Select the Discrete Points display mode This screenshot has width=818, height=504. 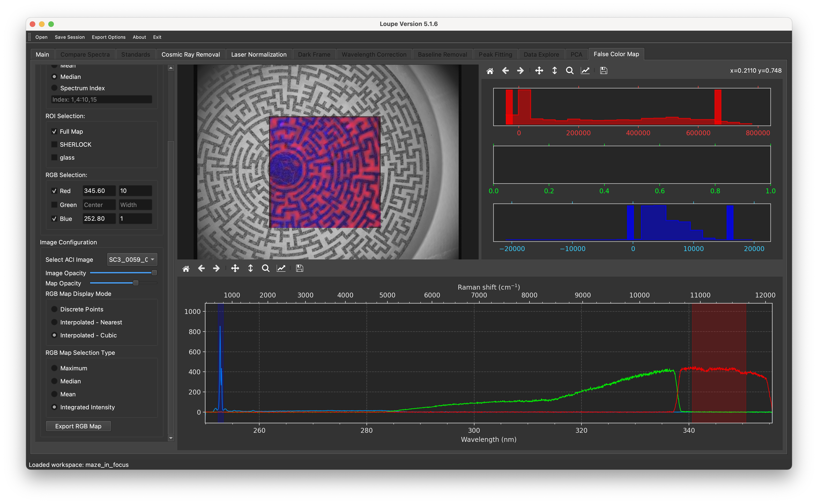[x=54, y=309]
